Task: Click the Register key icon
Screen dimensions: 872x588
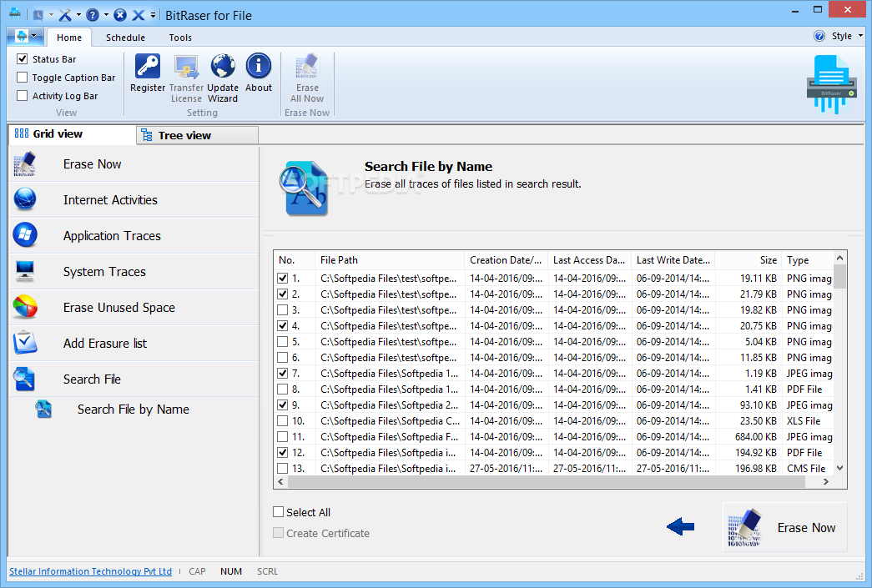Action: [x=148, y=66]
